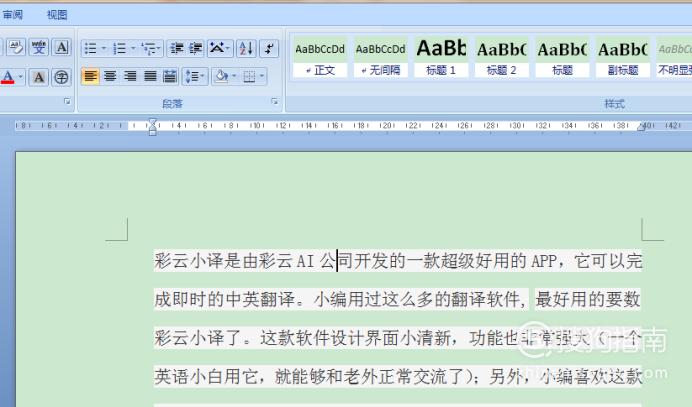Increase the paragraph indent

point(196,48)
